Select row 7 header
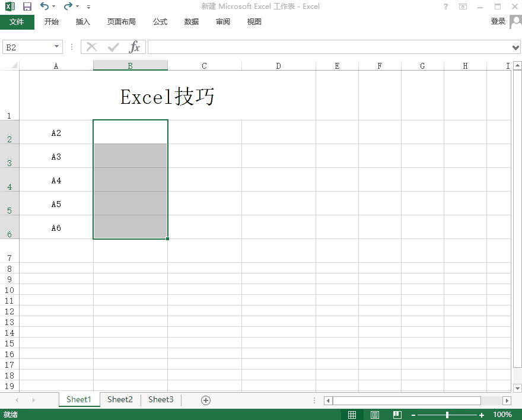 pos(9,251)
